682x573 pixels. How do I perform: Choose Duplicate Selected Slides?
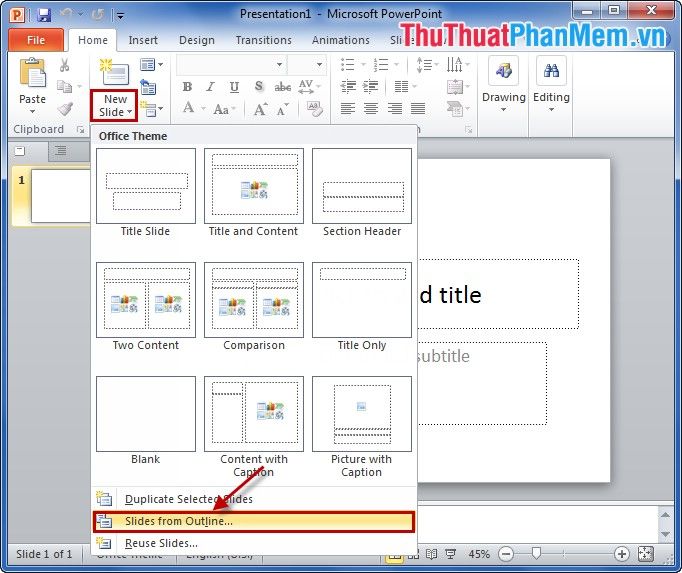[x=254, y=499]
